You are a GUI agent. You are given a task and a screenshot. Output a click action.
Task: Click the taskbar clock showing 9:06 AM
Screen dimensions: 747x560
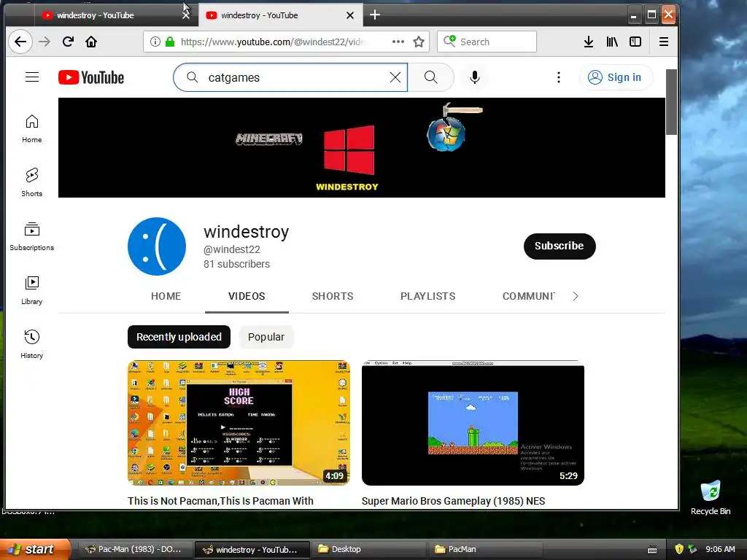click(x=720, y=549)
